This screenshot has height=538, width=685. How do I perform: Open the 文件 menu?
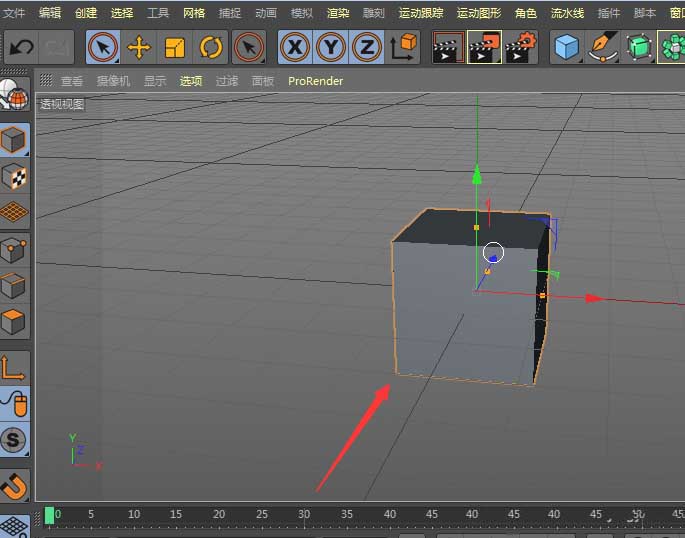click(14, 13)
